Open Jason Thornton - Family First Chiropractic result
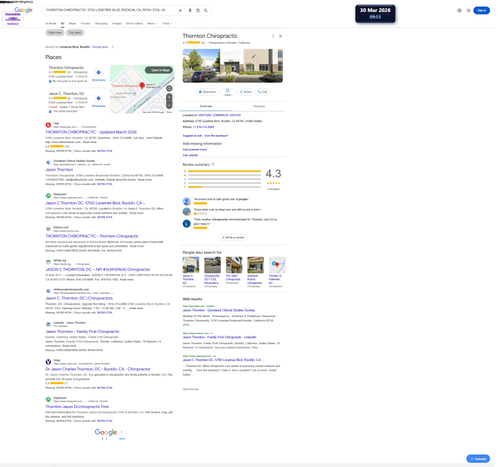The height and width of the screenshot is (467, 500). pyautogui.click(x=82, y=332)
